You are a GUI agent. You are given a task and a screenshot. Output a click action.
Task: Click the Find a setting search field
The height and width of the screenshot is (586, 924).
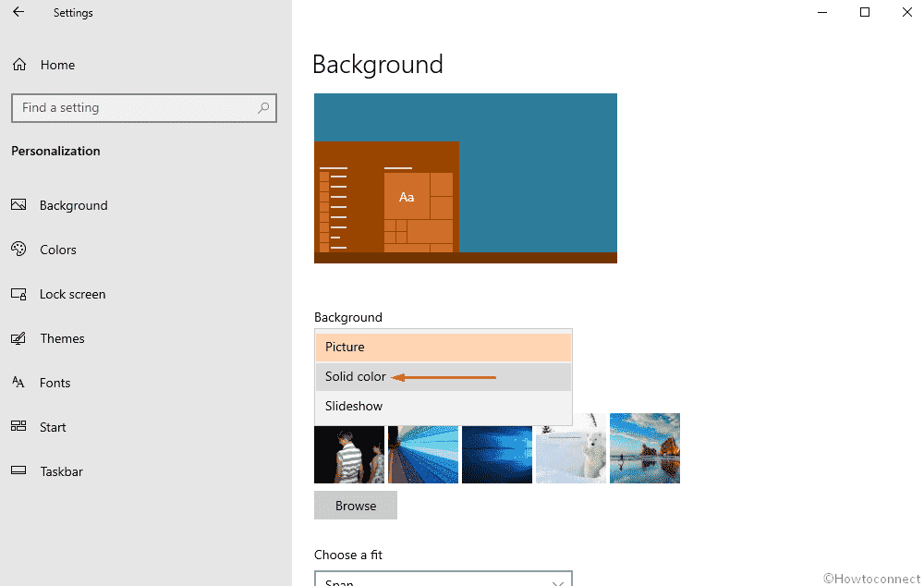[144, 108]
